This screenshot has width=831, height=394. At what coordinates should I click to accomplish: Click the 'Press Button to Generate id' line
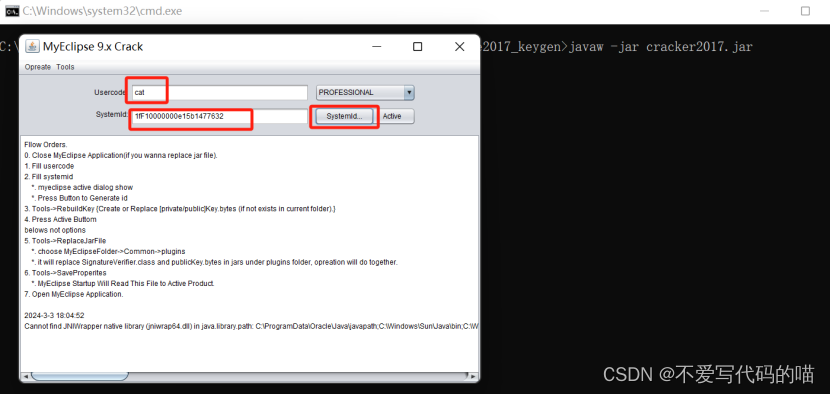(x=79, y=198)
